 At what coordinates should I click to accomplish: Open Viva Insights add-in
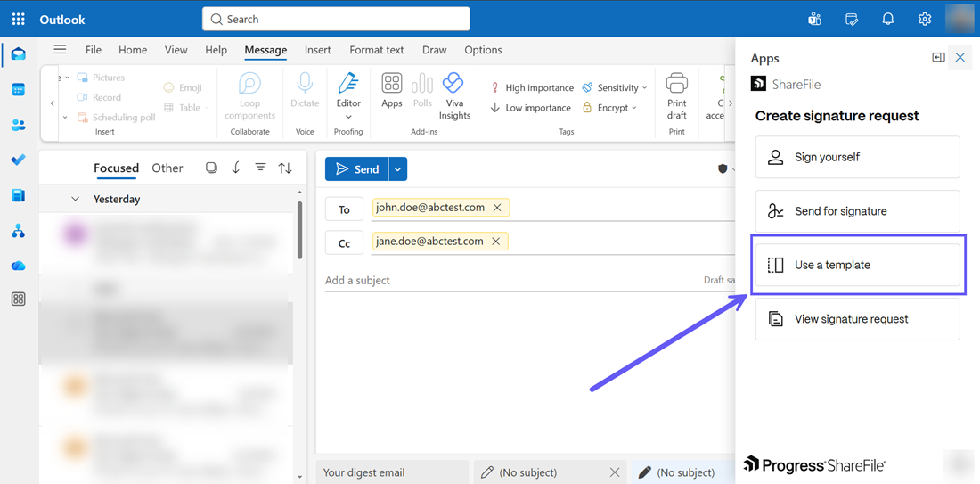coord(454,96)
